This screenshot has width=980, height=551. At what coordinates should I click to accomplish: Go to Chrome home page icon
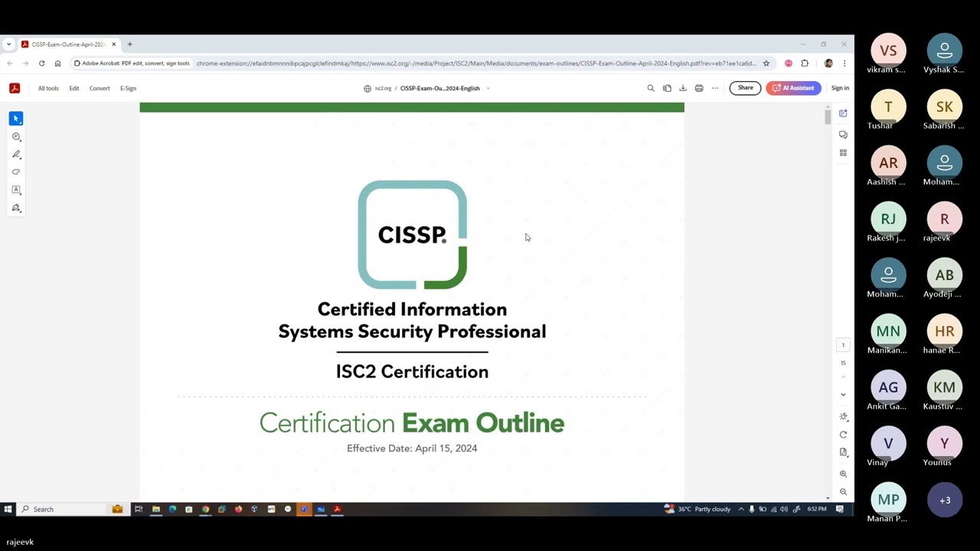(x=57, y=64)
